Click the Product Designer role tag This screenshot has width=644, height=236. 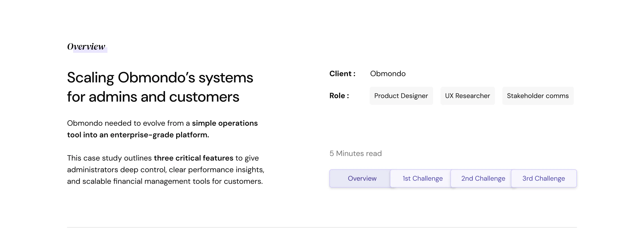click(401, 96)
